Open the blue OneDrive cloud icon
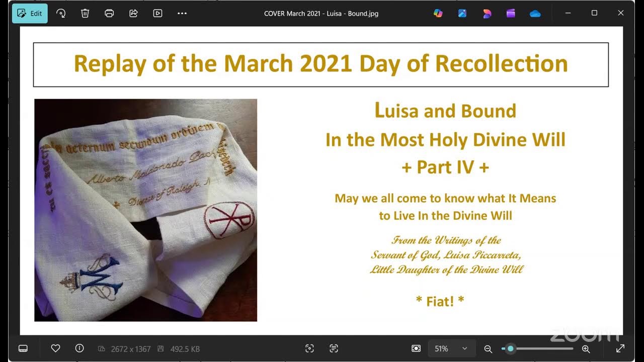644x362 pixels. click(x=535, y=14)
